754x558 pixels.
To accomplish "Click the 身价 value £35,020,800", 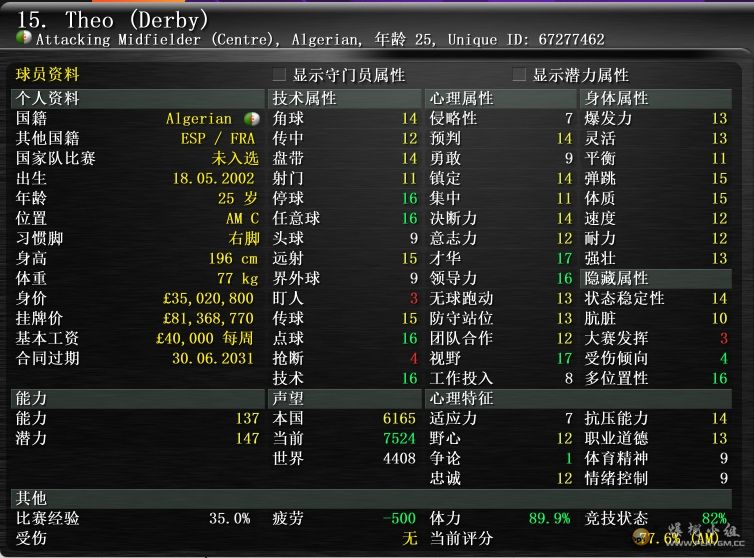I will click(208, 298).
